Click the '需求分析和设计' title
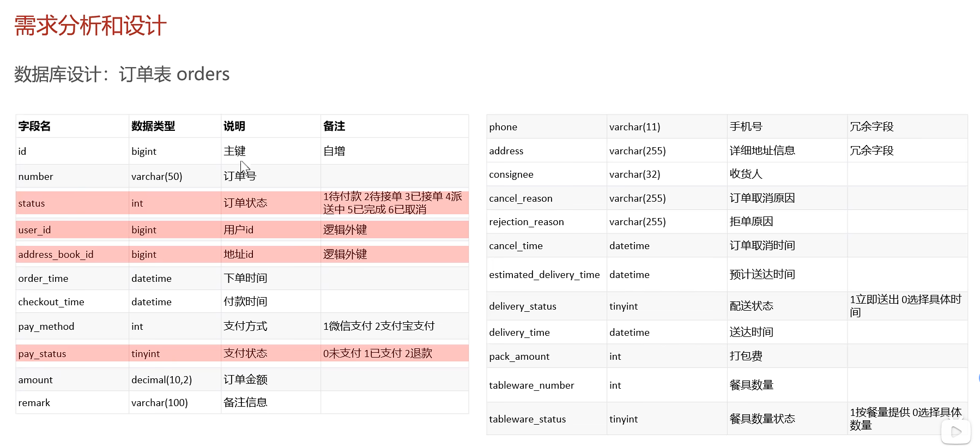980x447 pixels. click(90, 26)
